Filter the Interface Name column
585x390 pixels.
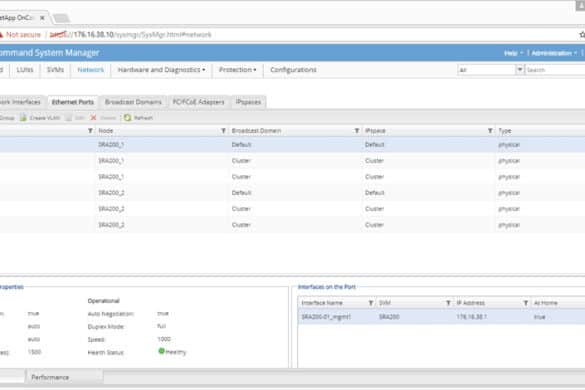point(370,303)
